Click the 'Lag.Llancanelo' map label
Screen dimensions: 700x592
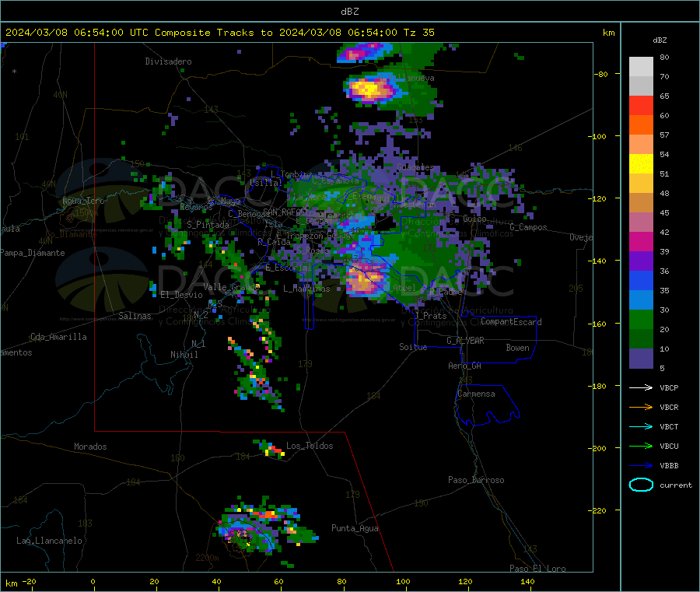[x=49, y=541]
